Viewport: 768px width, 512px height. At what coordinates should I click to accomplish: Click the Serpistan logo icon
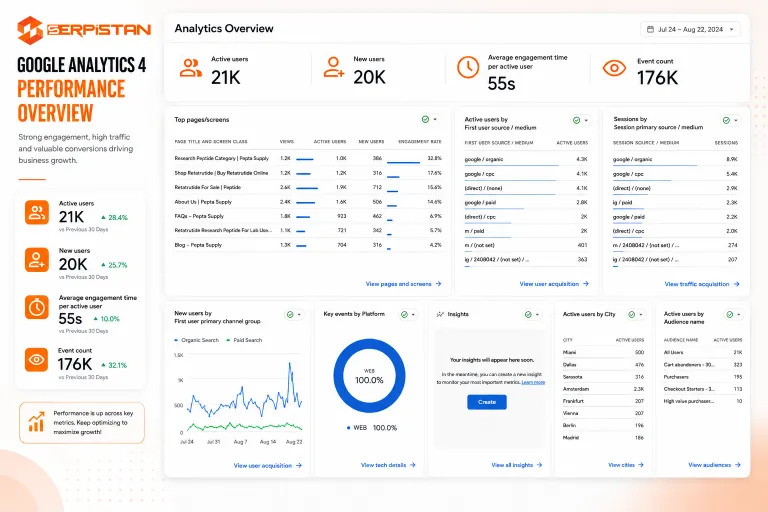(30, 30)
